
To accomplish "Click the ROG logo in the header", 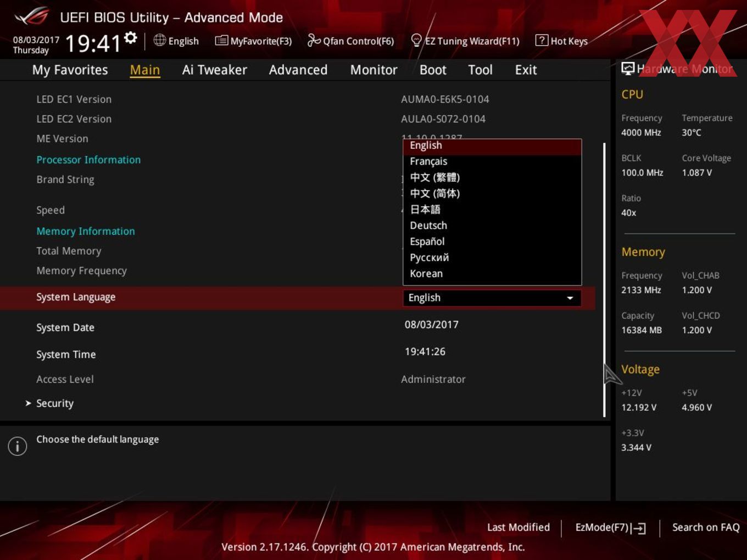I will click(31, 16).
